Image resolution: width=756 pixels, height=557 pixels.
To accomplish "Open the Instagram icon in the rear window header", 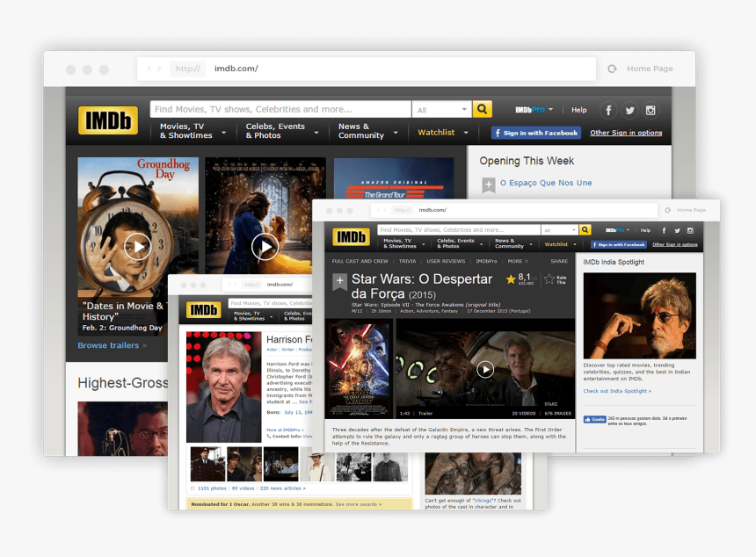I will pos(651,110).
